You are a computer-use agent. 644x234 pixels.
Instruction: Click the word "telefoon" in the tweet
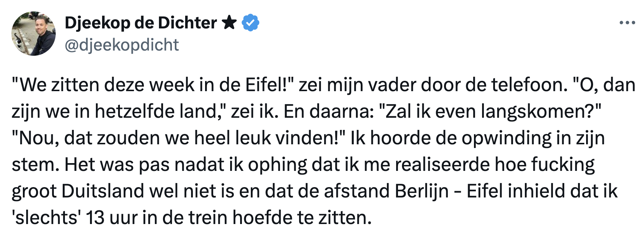coord(529,85)
